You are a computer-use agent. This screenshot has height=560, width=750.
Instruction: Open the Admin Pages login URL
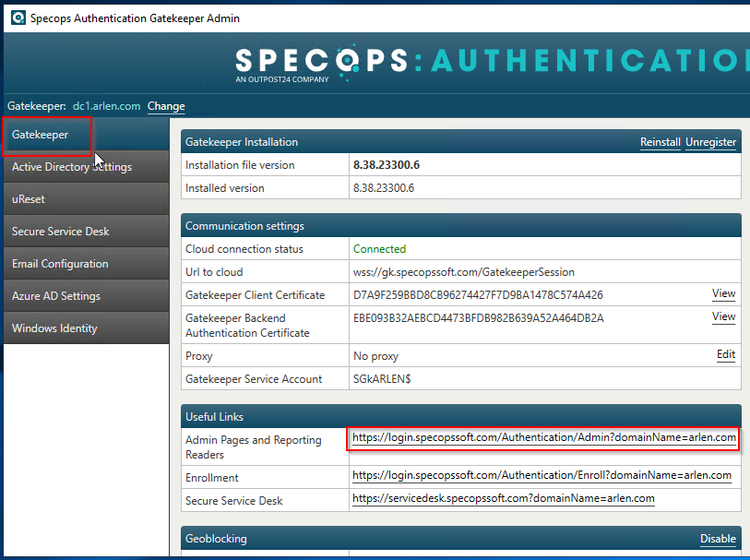pyautogui.click(x=544, y=437)
